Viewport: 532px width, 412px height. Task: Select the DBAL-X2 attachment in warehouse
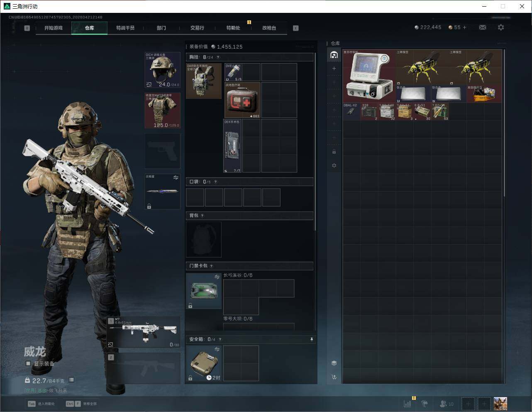click(x=351, y=111)
